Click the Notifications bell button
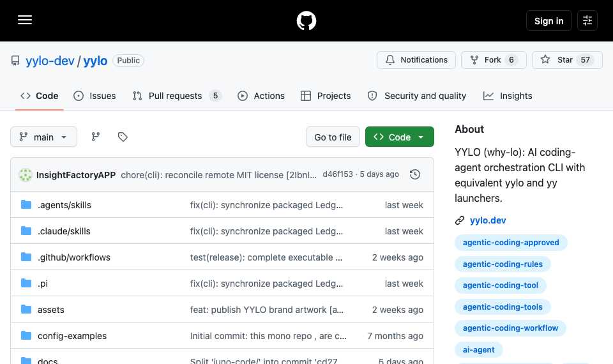 coord(416,60)
